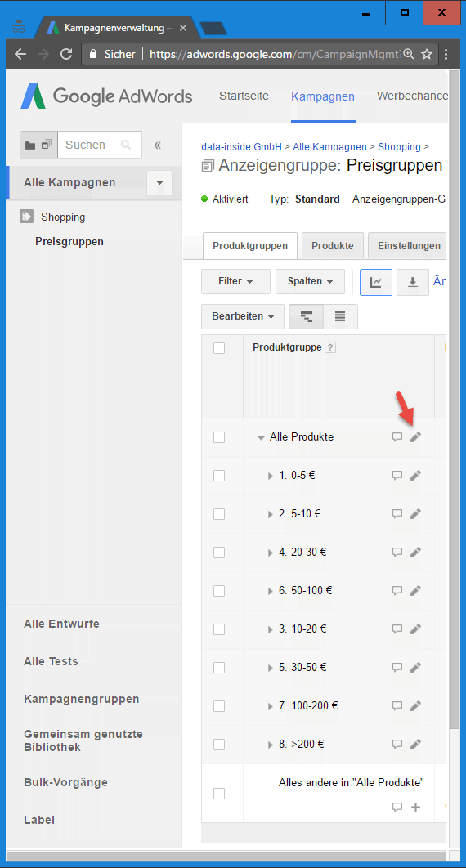Viewport: 466px width, 868px height.
Task: Switch to hierarchical tree view
Action: click(x=306, y=316)
